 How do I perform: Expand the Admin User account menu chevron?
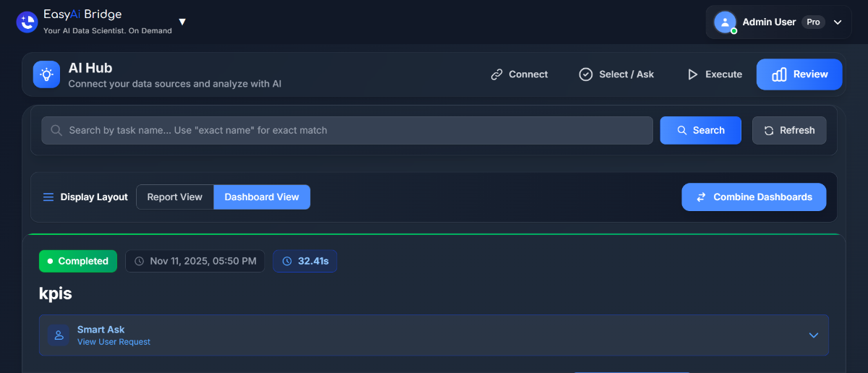838,22
